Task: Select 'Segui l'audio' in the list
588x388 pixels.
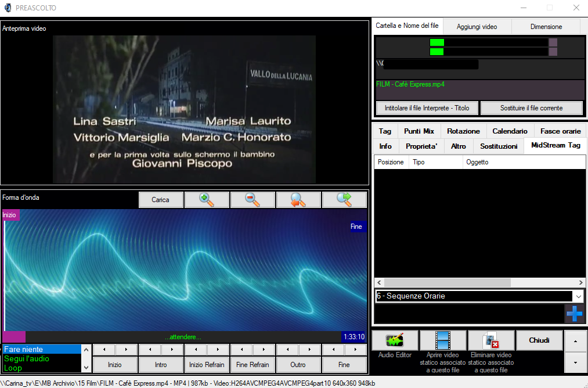Action: click(27, 358)
